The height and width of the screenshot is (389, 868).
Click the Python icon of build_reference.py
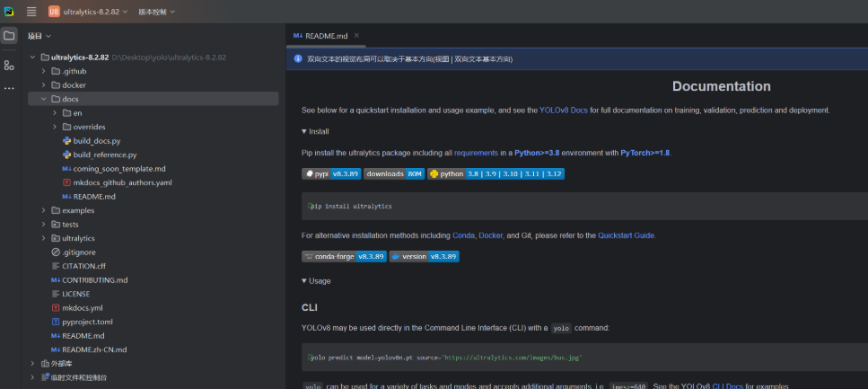click(66, 155)
